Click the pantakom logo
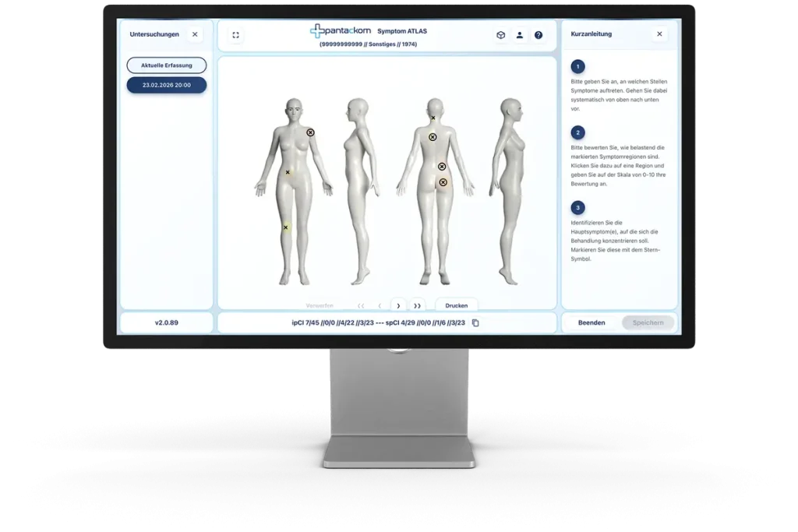The width and height of the screenshot is (798, 532). (341, 31)
